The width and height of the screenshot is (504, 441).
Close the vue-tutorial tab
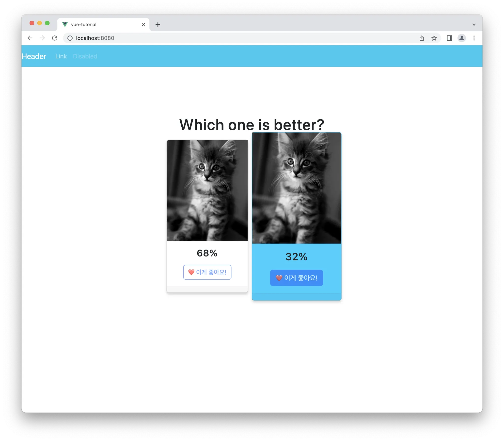coord(143,25)
